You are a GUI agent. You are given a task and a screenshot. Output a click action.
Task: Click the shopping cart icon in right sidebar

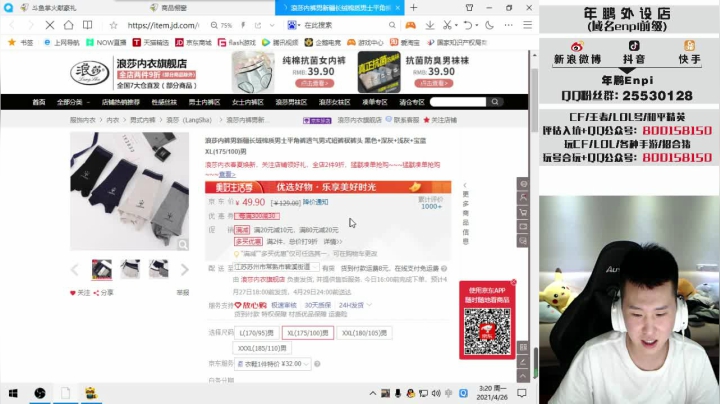coord(523,213)
